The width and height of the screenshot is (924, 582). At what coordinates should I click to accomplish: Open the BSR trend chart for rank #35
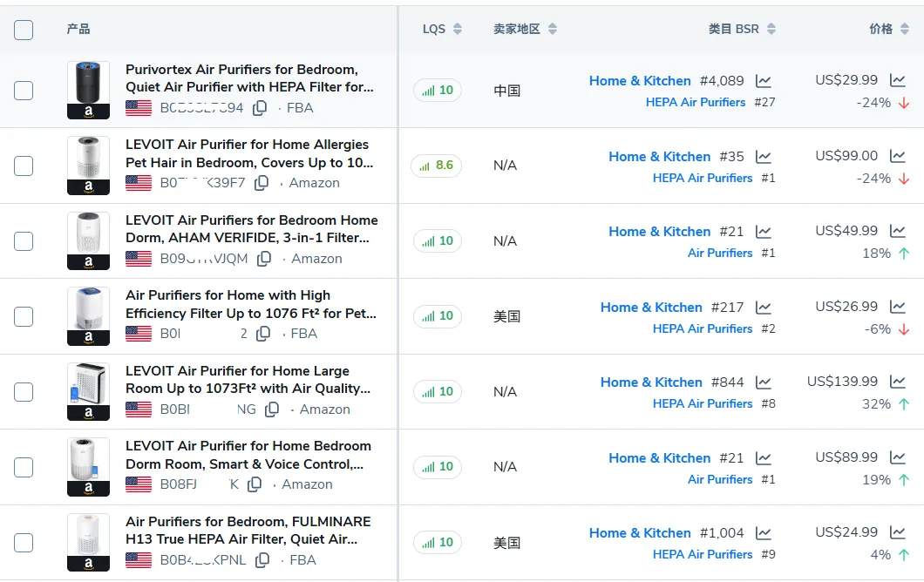click(764, 157)
